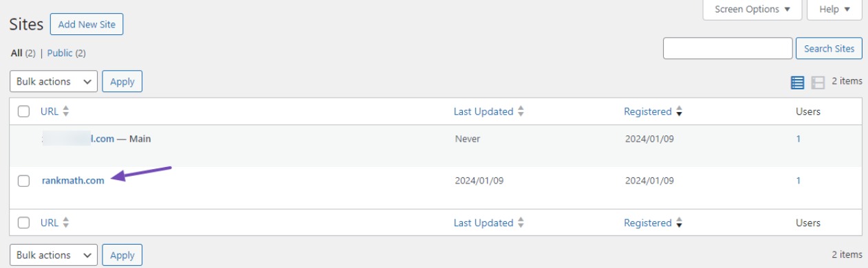Check select-all box in table footer
This screenshot has width=868, height=268.
[24, 223]
